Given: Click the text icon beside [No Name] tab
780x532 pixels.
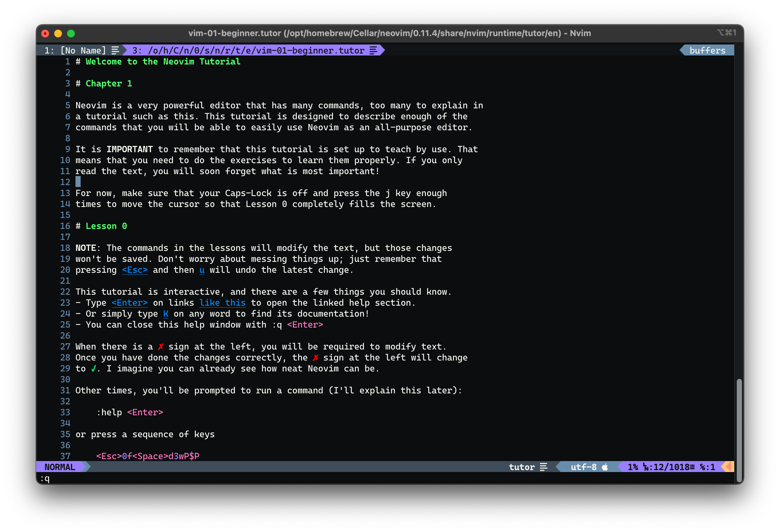Looking at the screenshot, I should 115,50.
